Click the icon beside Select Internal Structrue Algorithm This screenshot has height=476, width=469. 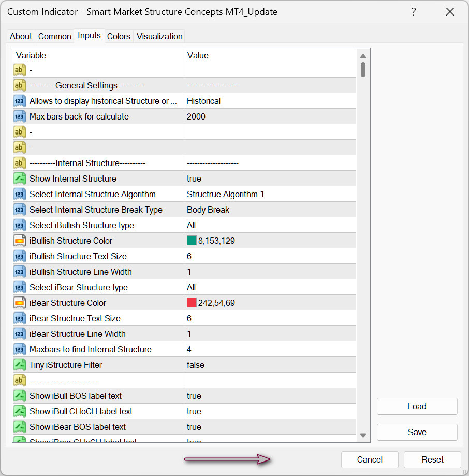[20, 194]
